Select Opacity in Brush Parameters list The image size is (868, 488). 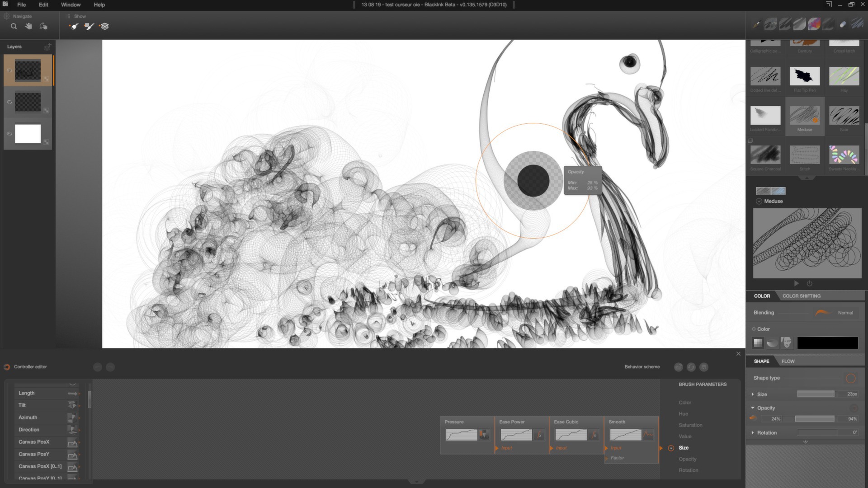click(x=687, y=459)
